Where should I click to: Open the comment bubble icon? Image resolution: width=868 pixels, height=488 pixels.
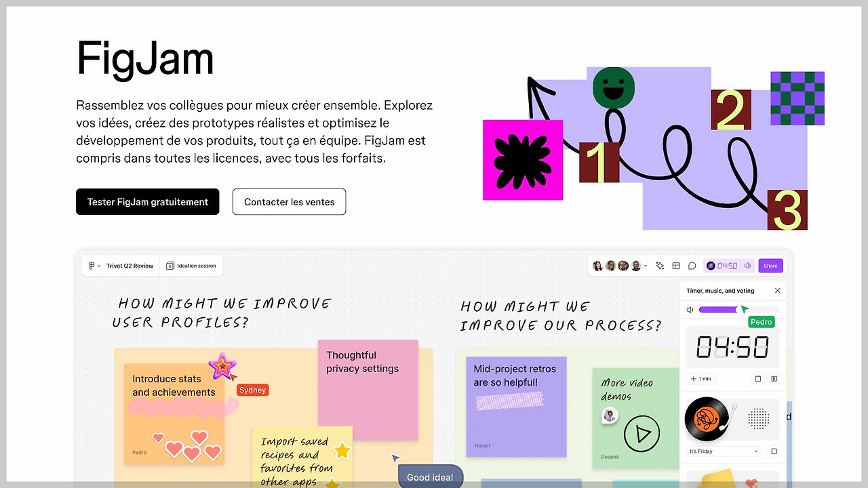tap(692, 266)
